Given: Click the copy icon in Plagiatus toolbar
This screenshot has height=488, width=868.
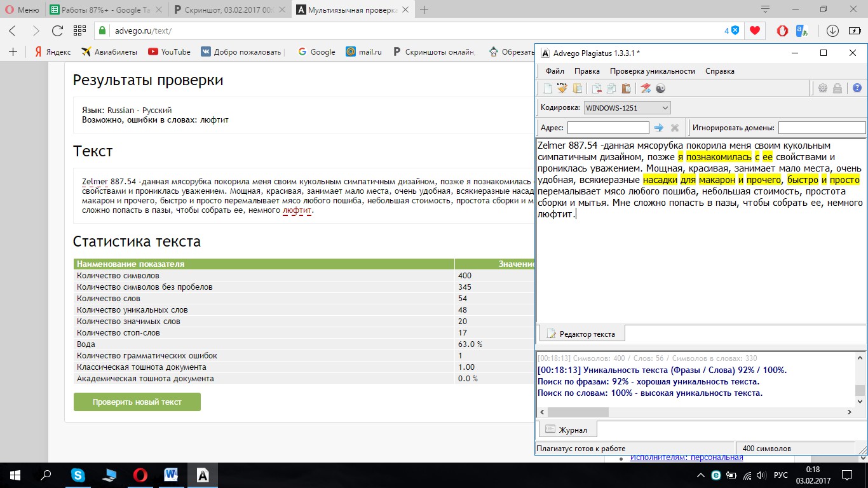Looking at the screenshot, I should pos(611,88).
